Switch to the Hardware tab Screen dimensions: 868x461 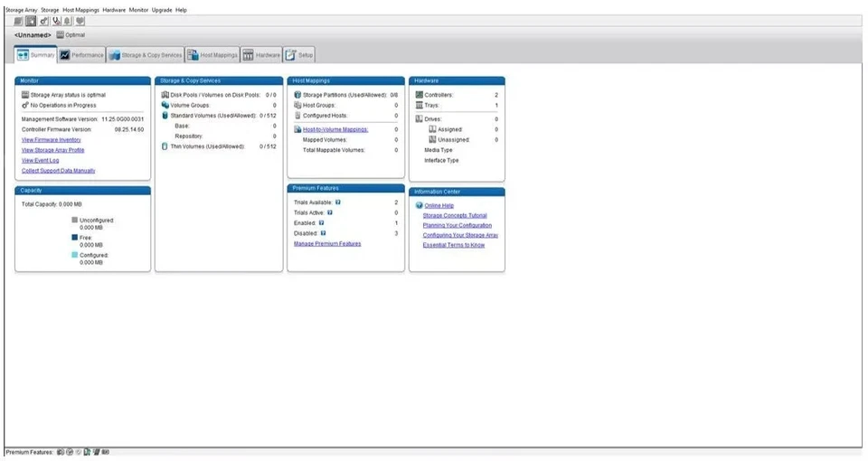(x=262, y=55)
